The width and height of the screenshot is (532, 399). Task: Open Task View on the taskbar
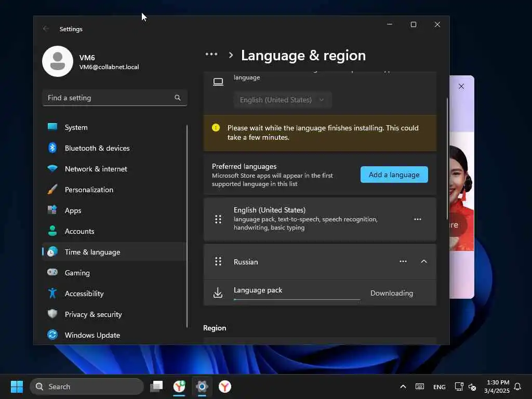[156, 387]
